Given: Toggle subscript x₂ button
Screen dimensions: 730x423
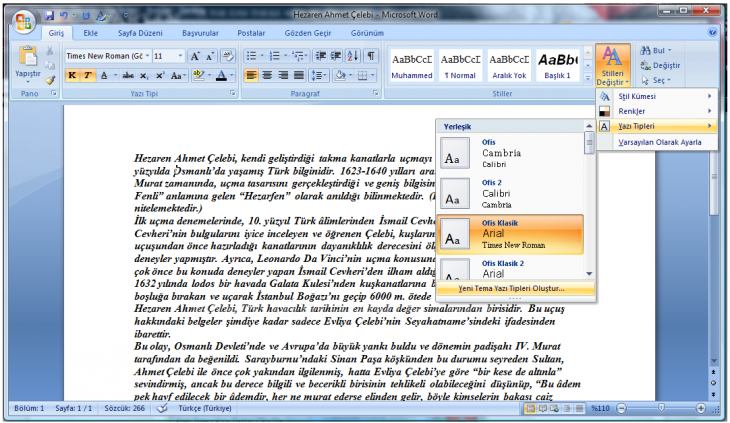Looking at the screenshot, I should (x=144, y=75).
